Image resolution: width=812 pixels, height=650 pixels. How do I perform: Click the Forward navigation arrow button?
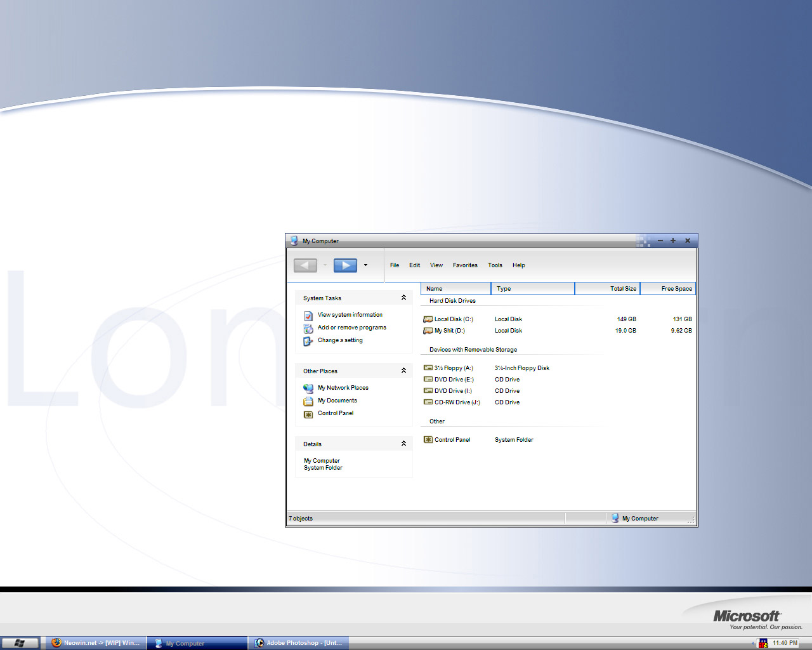(346, 265)
